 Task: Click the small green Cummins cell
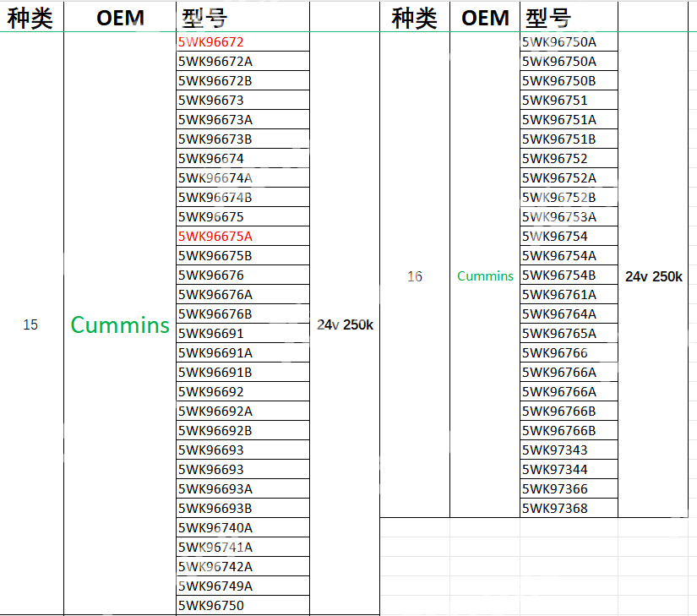point(485,276)
